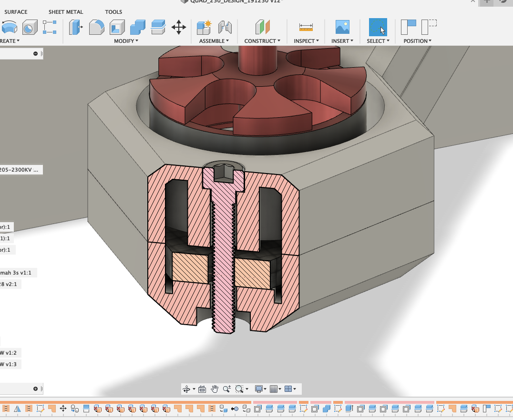Select the Joint tool in Assemble

225,27
